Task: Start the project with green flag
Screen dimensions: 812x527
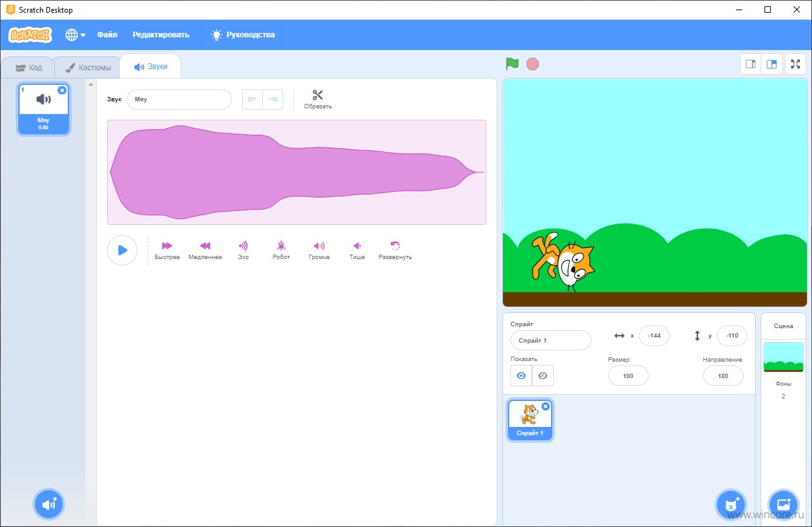Action: click(512, 64)
